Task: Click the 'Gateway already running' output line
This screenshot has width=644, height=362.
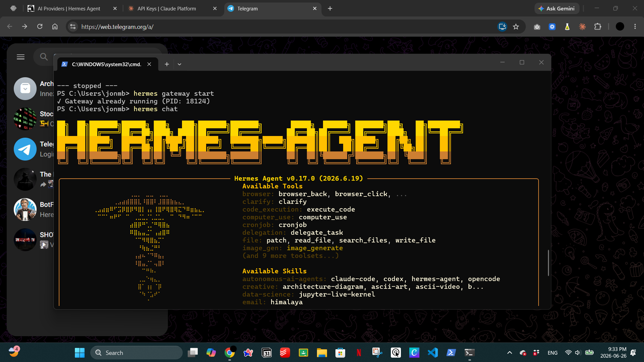Action: pyautogui.click(x=133, y=101)
